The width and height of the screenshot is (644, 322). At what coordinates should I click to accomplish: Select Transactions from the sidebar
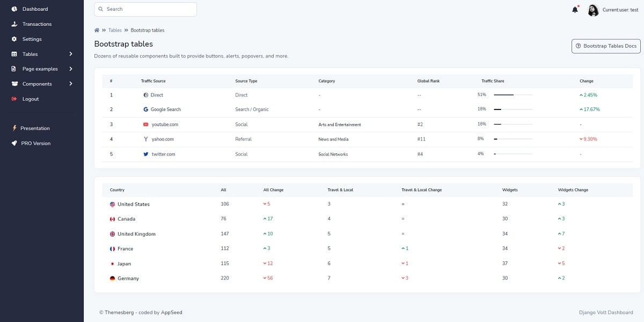pyautogui.click(x=37, y=24)
